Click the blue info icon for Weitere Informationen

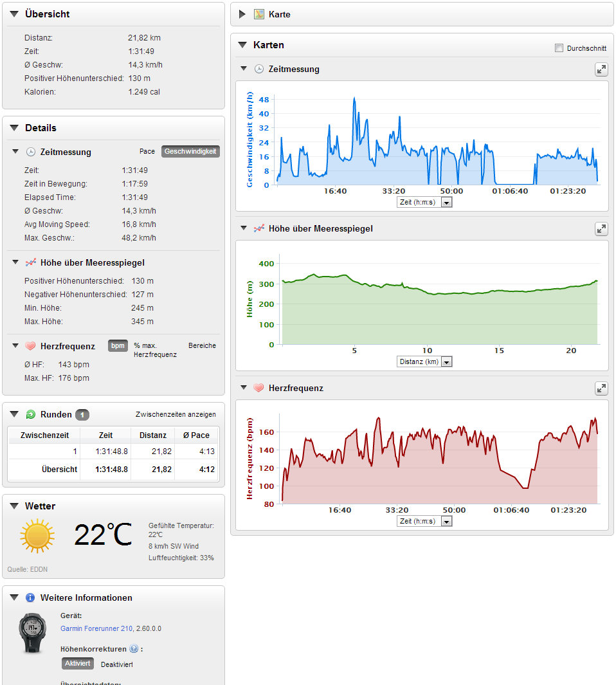coord(30,598)
